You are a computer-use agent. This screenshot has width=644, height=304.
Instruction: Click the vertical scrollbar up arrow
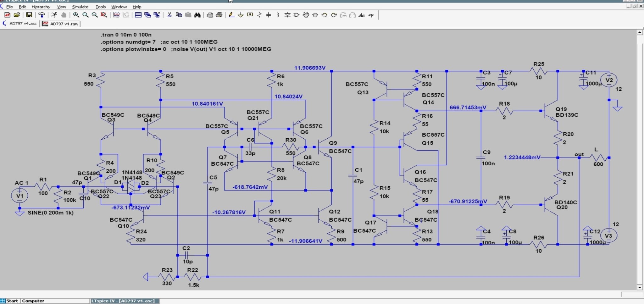coord(640,32)
